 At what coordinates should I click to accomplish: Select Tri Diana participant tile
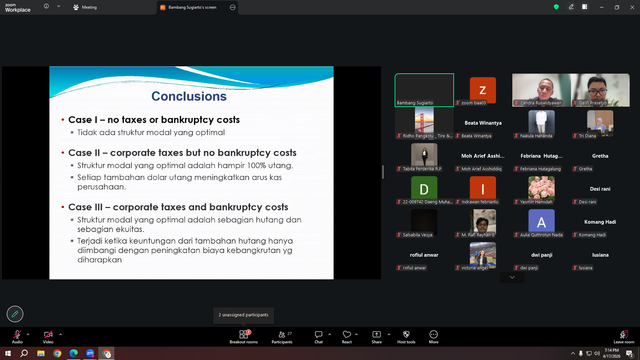(x=600, y=123)
